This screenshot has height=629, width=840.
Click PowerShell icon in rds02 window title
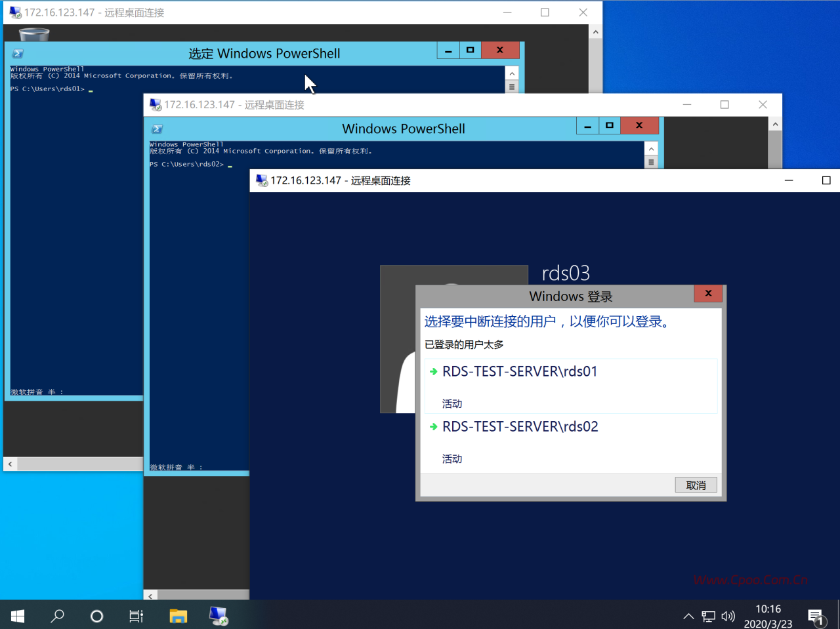[x=157, y=129]
